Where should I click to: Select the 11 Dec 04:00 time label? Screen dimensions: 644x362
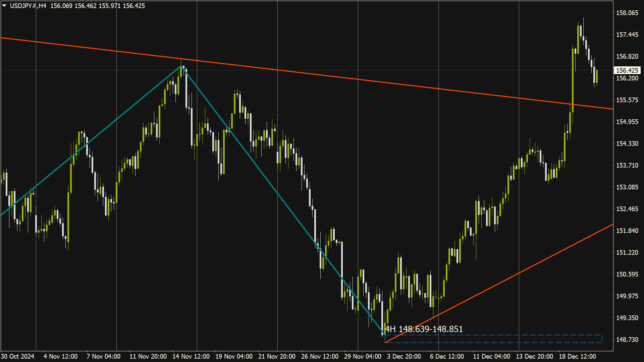point(492,356)
